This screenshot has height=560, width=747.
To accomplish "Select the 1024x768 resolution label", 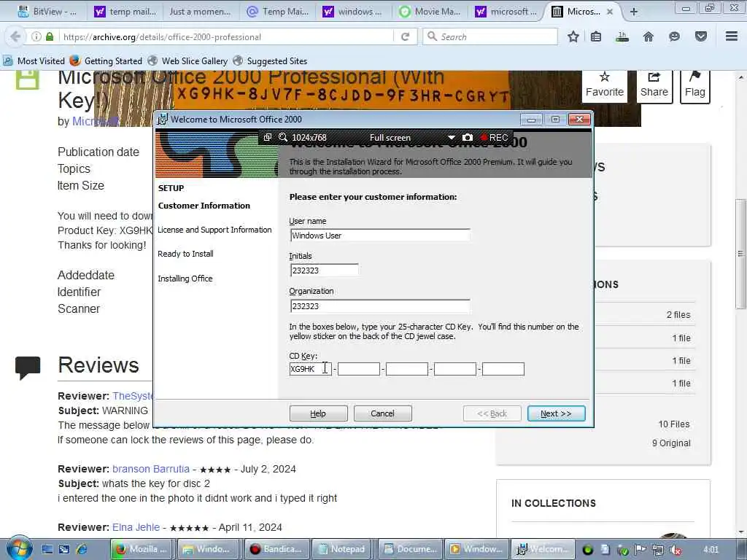I will (309, 138).
